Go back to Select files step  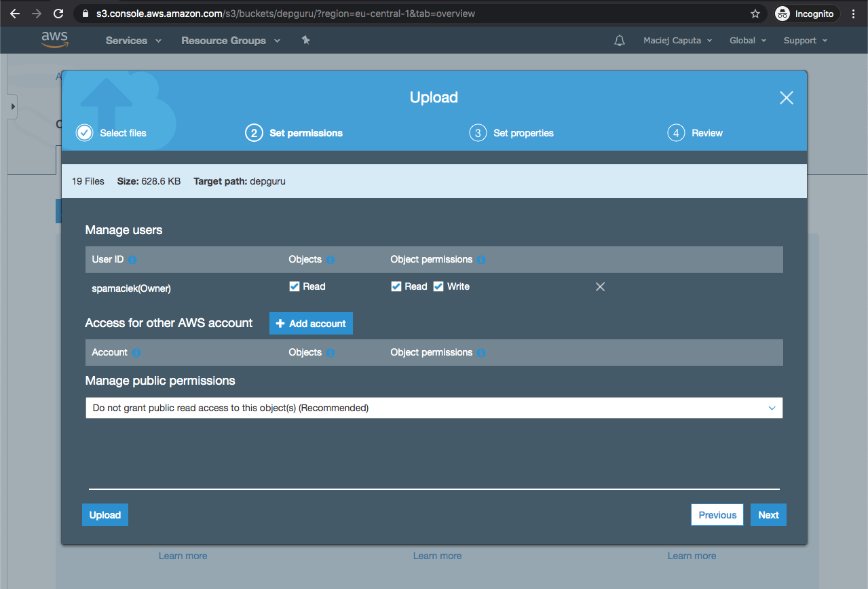click(x=112, y=133)
